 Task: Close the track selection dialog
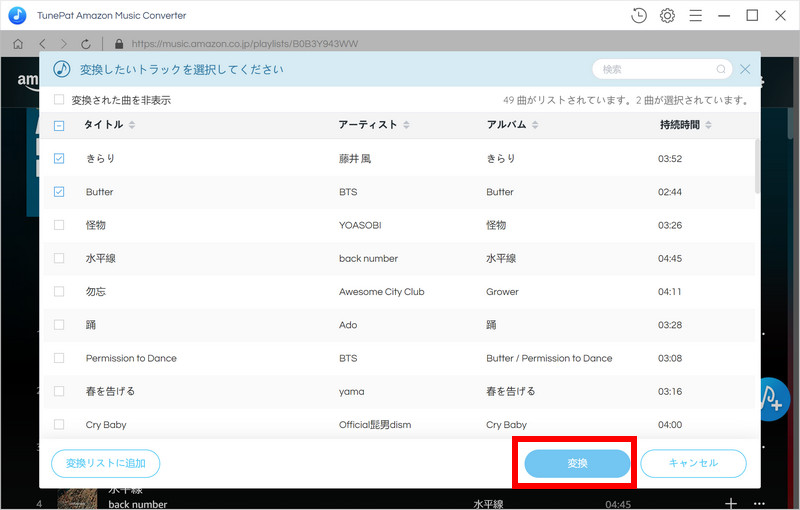(745, 69)
